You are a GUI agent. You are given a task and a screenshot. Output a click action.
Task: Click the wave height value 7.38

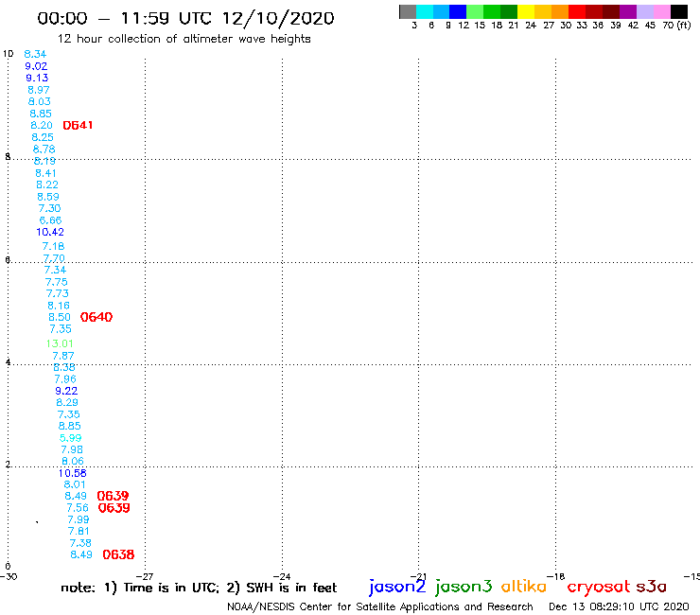coord(80,543)
